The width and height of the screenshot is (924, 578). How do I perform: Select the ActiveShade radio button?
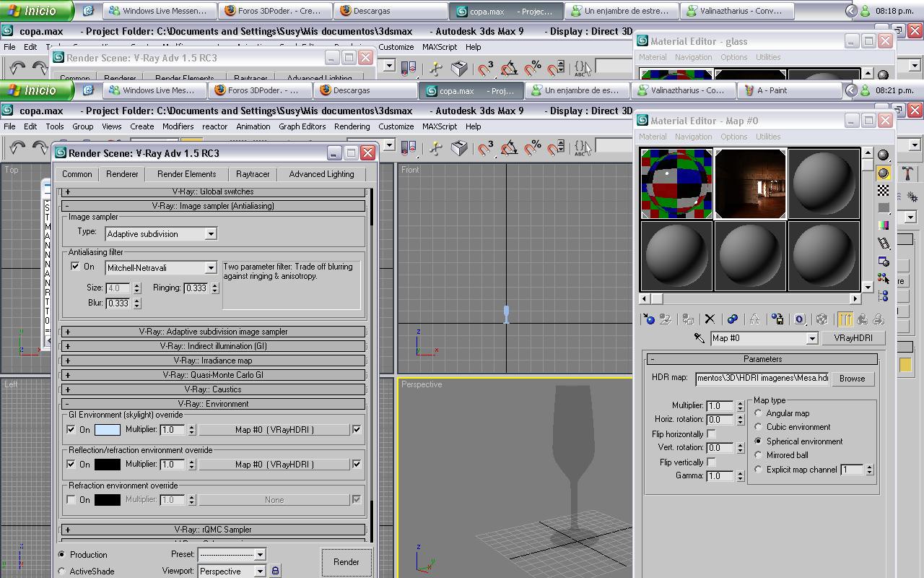[61, 571]
